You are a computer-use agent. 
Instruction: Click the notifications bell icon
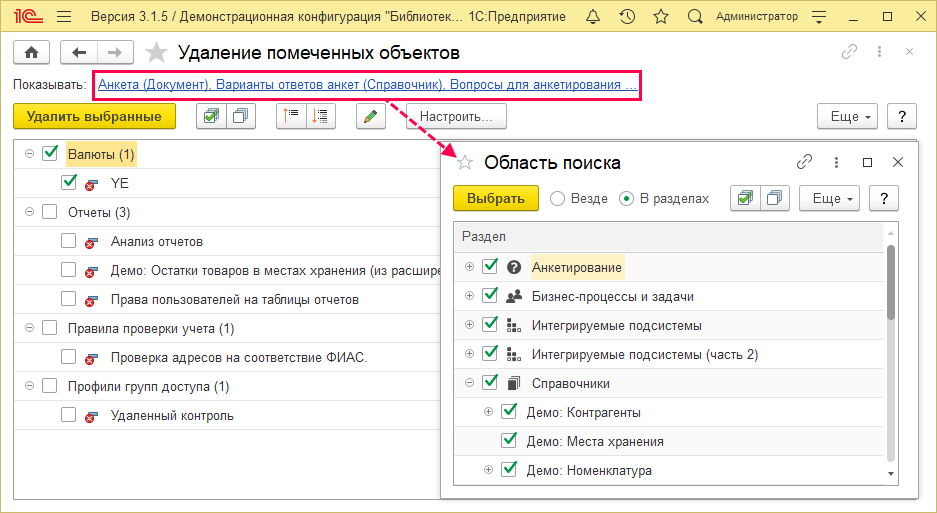[x=593, y=17]
